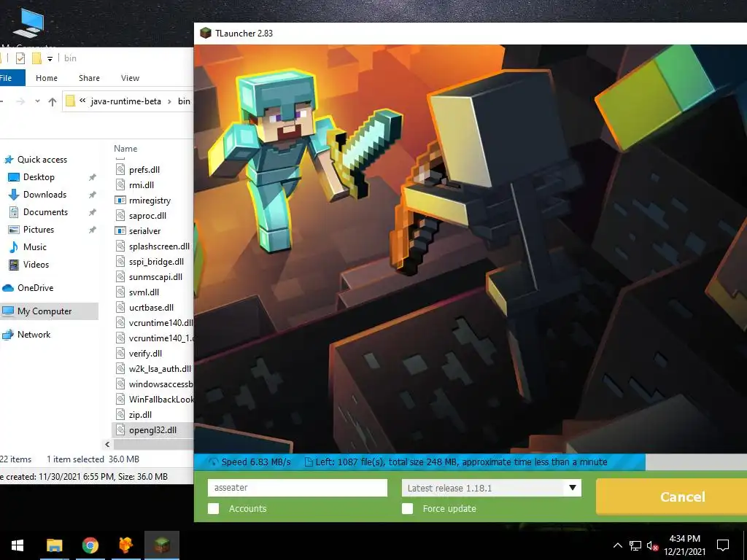Click the download progress bar in TLauncher
The width and height of the screenshot is (747, 560).
tap(471, 462)
